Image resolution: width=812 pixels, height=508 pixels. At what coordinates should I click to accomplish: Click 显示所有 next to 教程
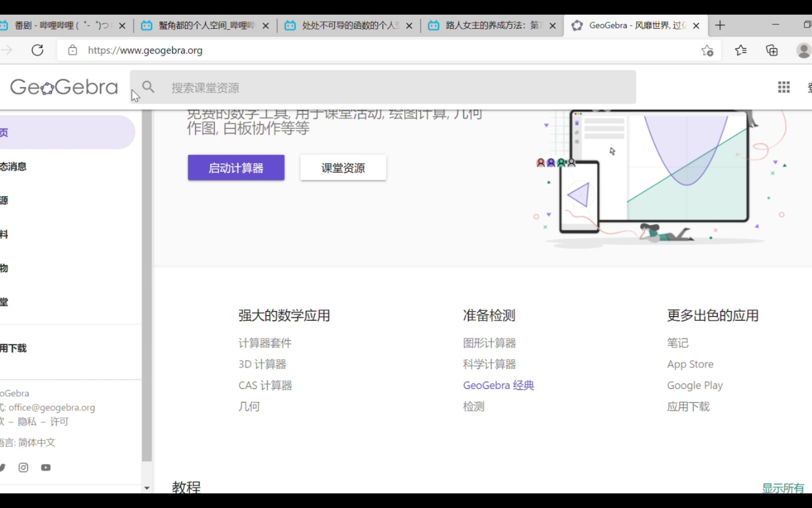coord(783,488)
